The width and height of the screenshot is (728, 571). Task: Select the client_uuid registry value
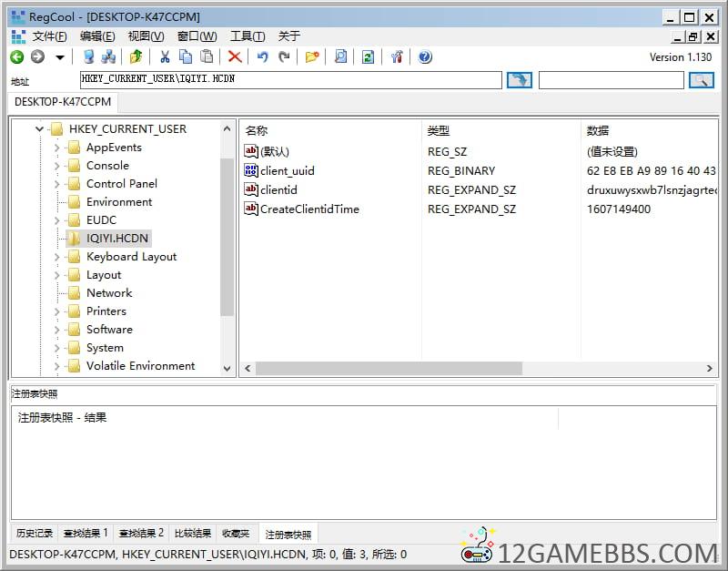[x=287, y=170]
